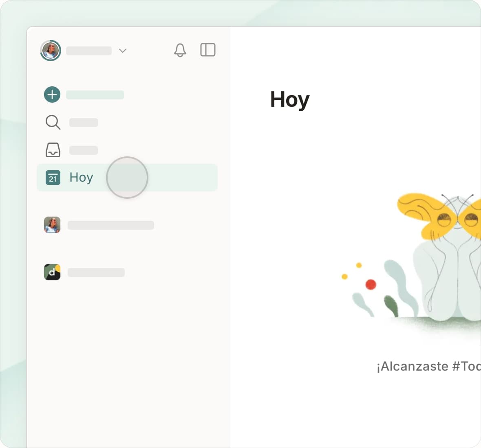Click the placeholder label beside the plus icon
This screenshot has height=448, width=481.
click(x=95, y=95)
